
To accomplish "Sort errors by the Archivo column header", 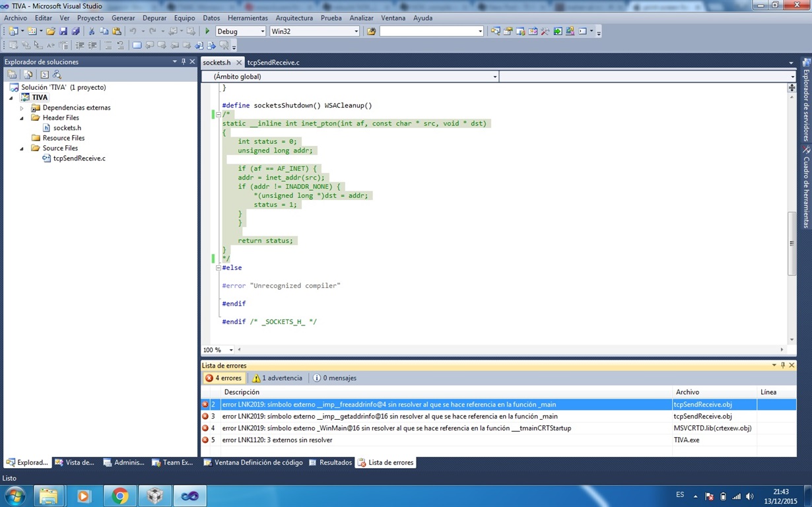I will coord(714,392).
